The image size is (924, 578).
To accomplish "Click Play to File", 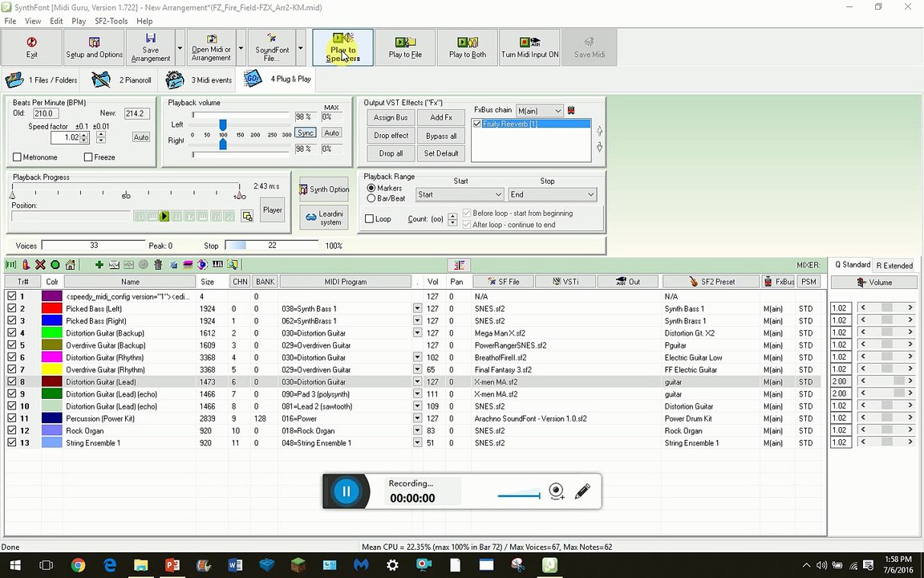I will pos(405,47).
